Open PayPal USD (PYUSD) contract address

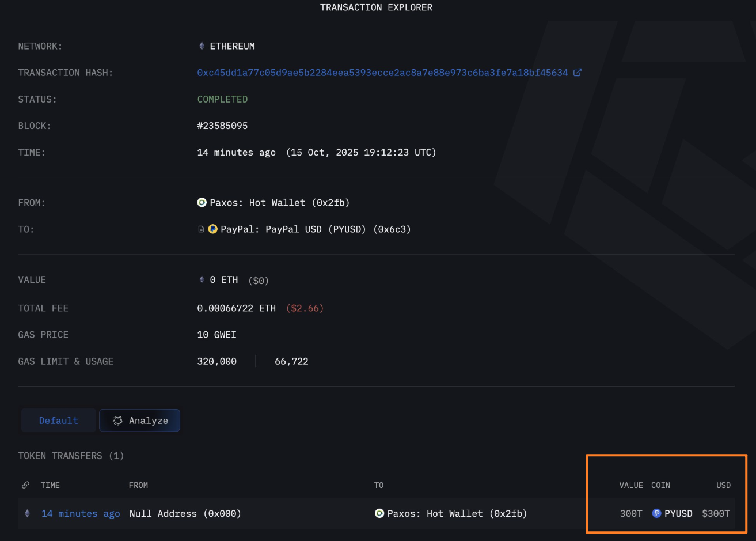(316, 229)
